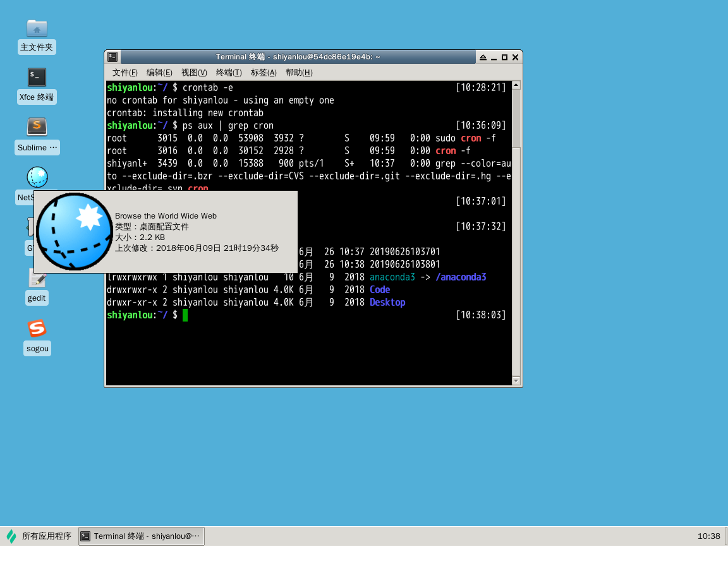Open the 文件(F) menu

(124, 72)
